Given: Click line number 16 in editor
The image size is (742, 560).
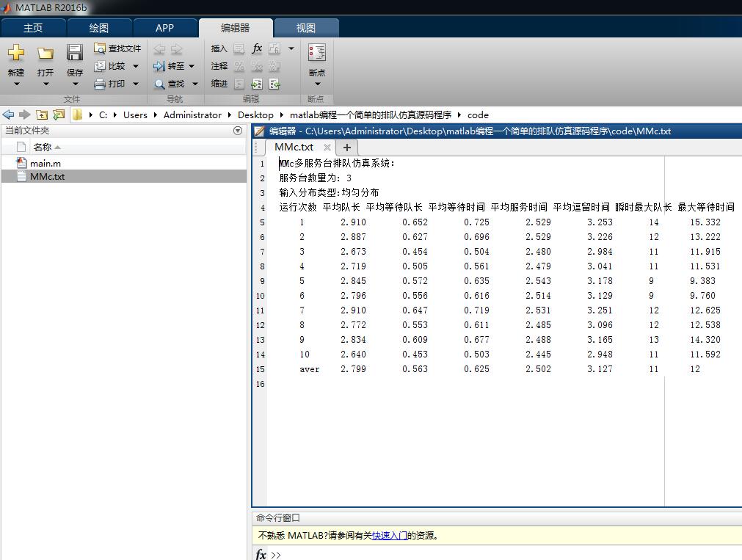Looking at the screenshot, I should pos(261,384).
